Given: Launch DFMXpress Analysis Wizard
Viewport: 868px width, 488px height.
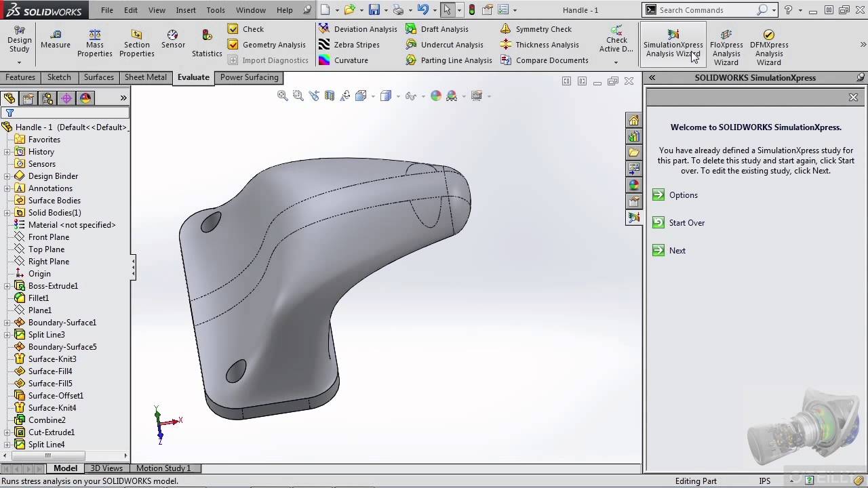Looking at the screenshot, I should (x=769, y=47).
